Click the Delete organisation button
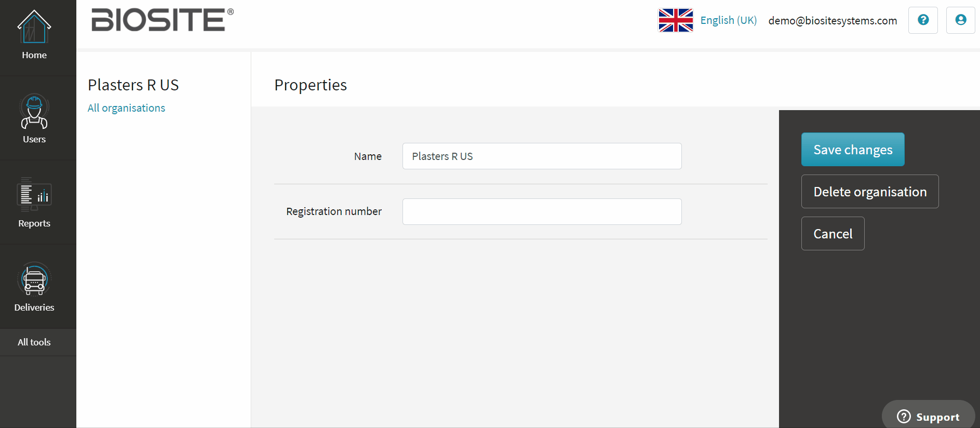Screen dimensions: 980x428 pos(870,192)
